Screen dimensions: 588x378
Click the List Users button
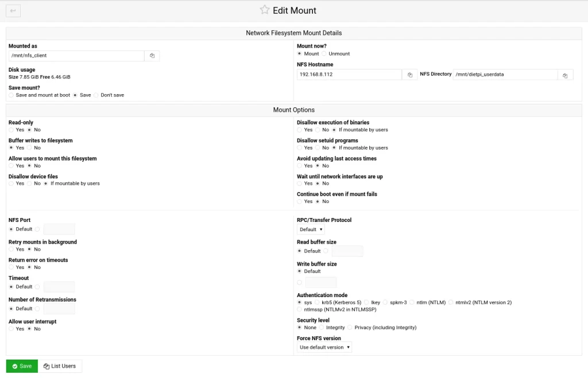point(60,366)
